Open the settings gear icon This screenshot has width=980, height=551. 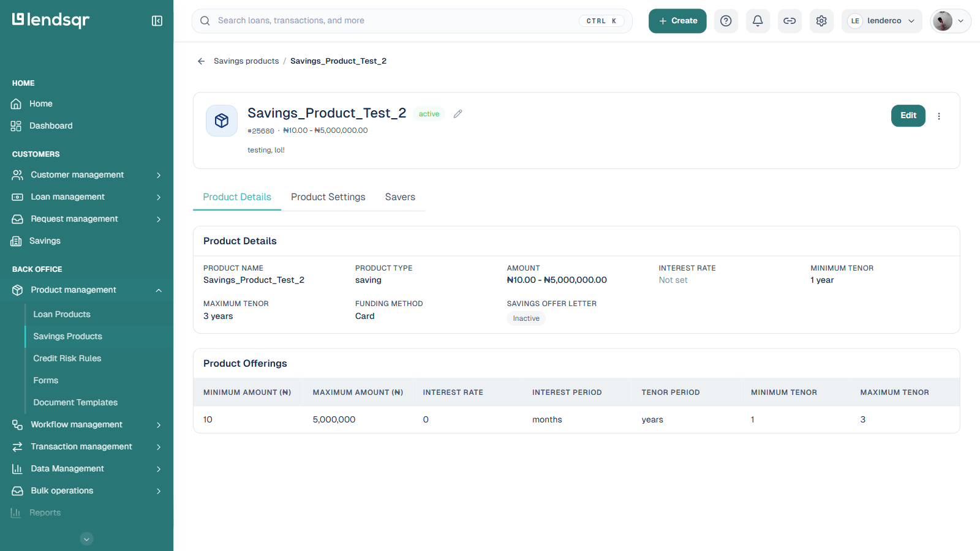[821, 21]
